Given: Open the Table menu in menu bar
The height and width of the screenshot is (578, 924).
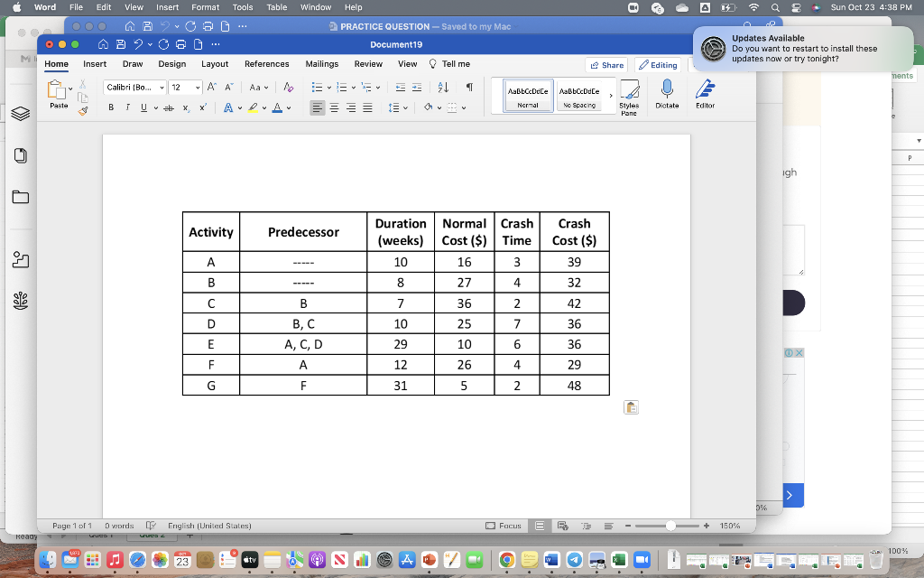Looking at the screenshot, I should [276, 6].
